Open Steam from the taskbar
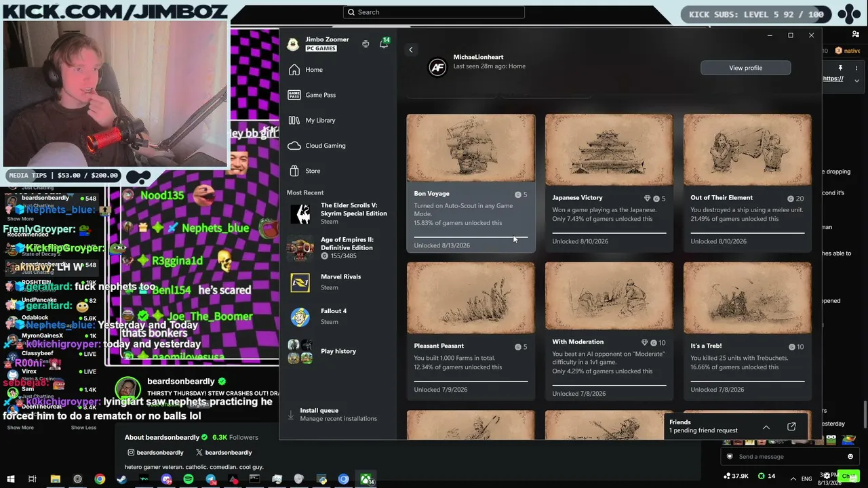Image resolution: width=868 pixels, height=488 pixels. (x=122, y=479)
